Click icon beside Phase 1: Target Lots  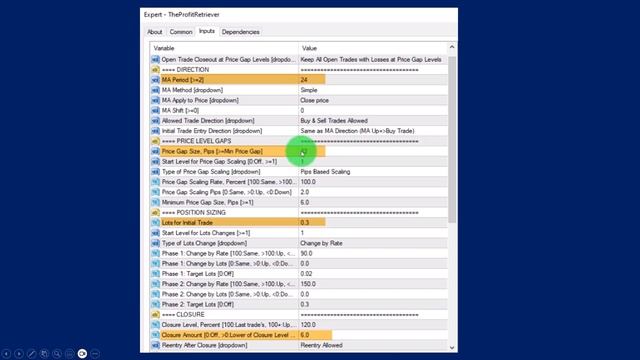pyautogui.click(x=155, y=274)
